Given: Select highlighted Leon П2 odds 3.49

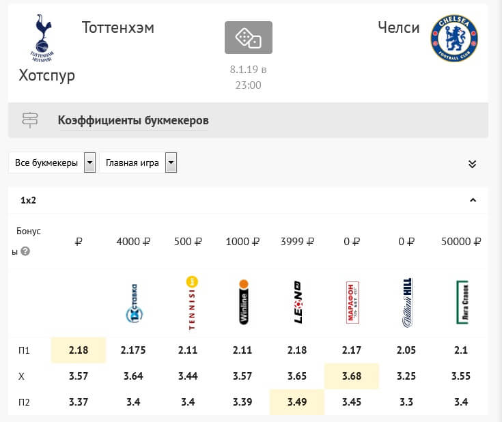Looking at the screenshot, I should (297, 402).
